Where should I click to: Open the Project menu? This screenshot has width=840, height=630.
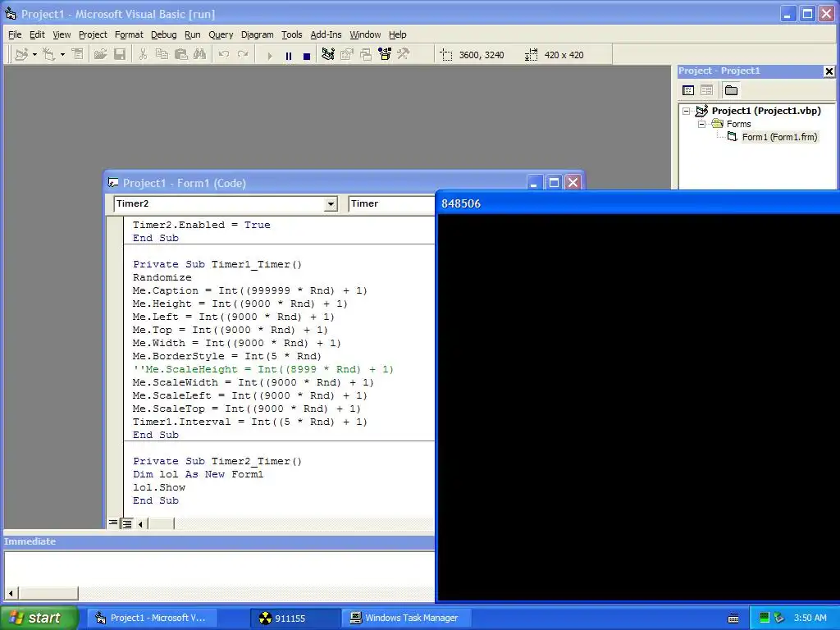(x=93, y=34)
